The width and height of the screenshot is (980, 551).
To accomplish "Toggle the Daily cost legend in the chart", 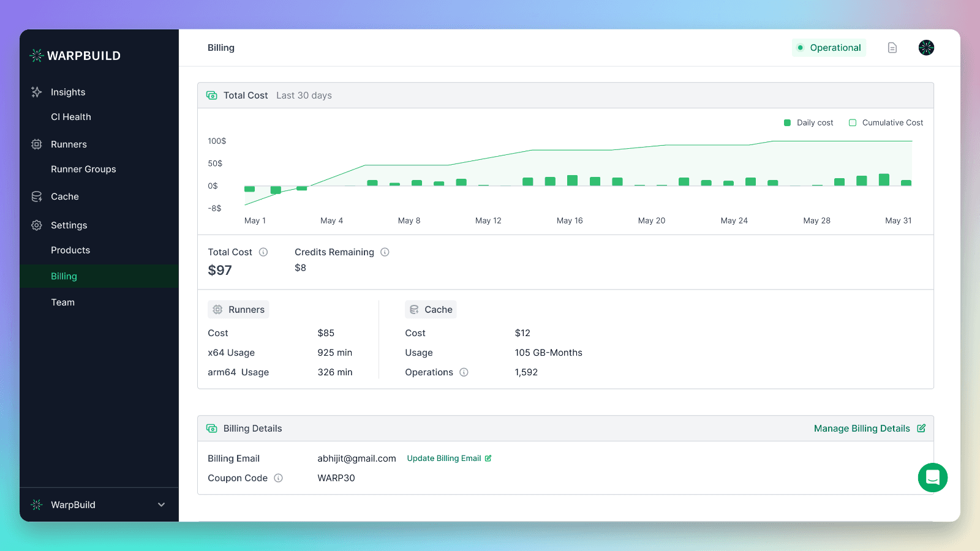I will [x=809, y=122].
